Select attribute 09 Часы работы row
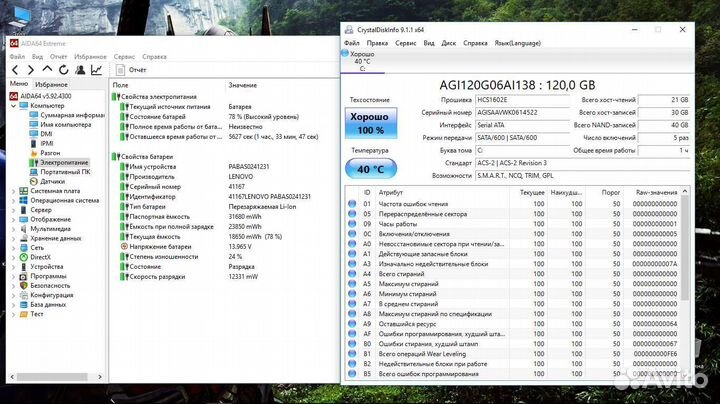 [514, 224]
